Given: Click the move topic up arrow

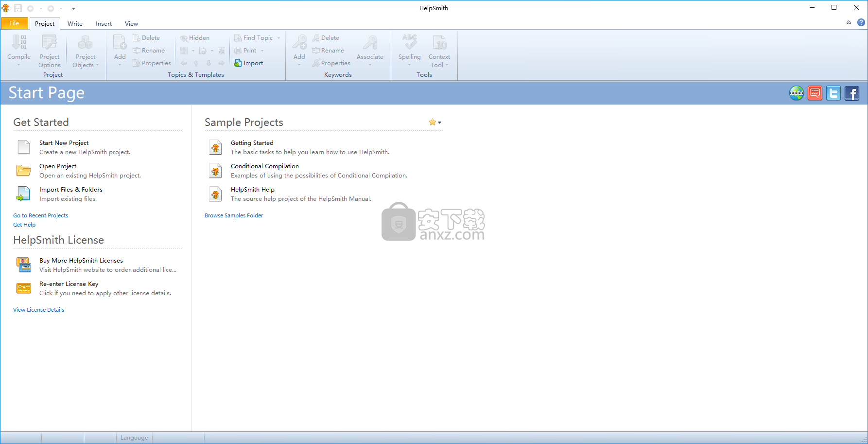Looking at the screenshot, I should (196, 63).
